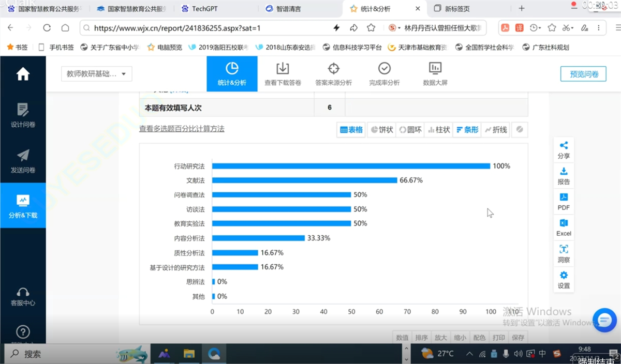
Task: Show hidden tray icons chevron
Action: click(469, 354)
